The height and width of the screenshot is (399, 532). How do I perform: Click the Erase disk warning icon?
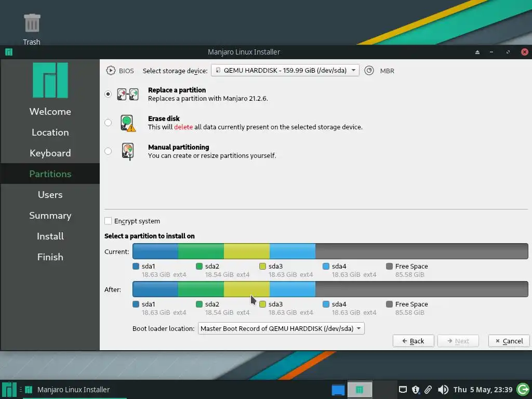pos(128,123)
